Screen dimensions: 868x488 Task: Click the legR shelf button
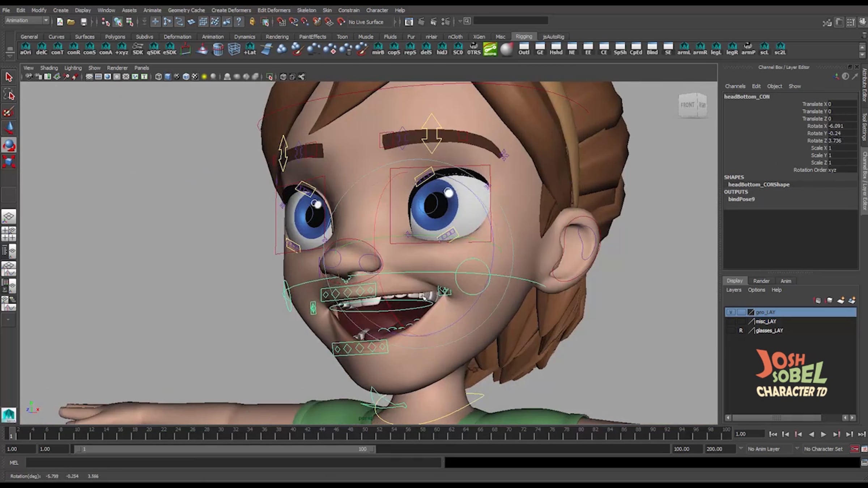click(x=732, y=48)
